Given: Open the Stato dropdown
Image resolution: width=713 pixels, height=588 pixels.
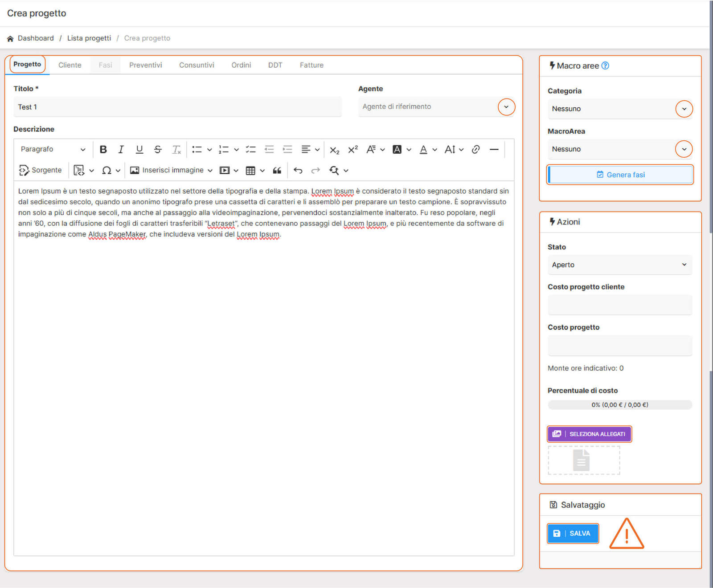Looking at the screenshot, I should click(x=619, y=265).
